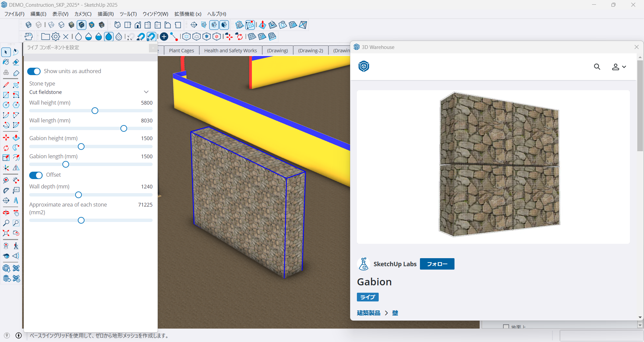Pick the red Pencil line tool
Image resolution: width=644 pixels, height=342 pixels.
6,85
